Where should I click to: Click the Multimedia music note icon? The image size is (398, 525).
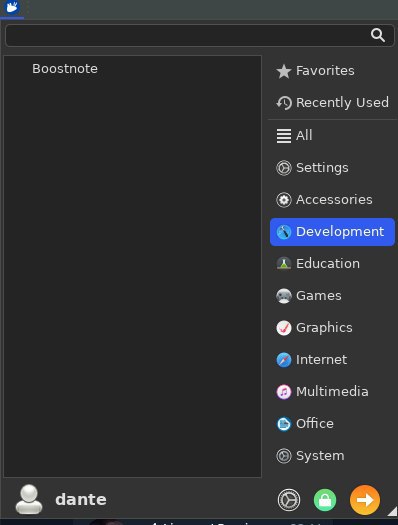click(x=284, y=392)
